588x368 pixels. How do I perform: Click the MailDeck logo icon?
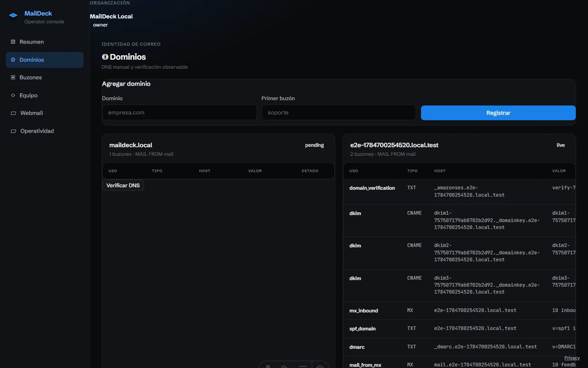pyautogui.click(x=13, y=16)
